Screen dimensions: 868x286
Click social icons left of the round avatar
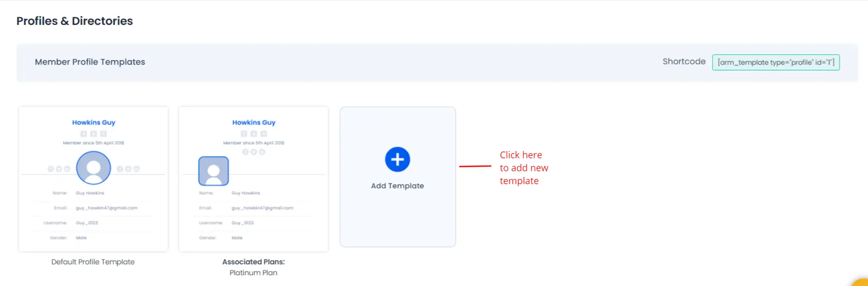pyautogui.click(x=59, y=169)
